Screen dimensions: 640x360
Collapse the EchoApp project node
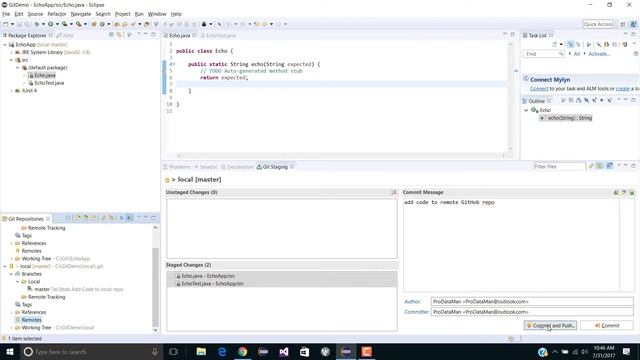[5, 44]
